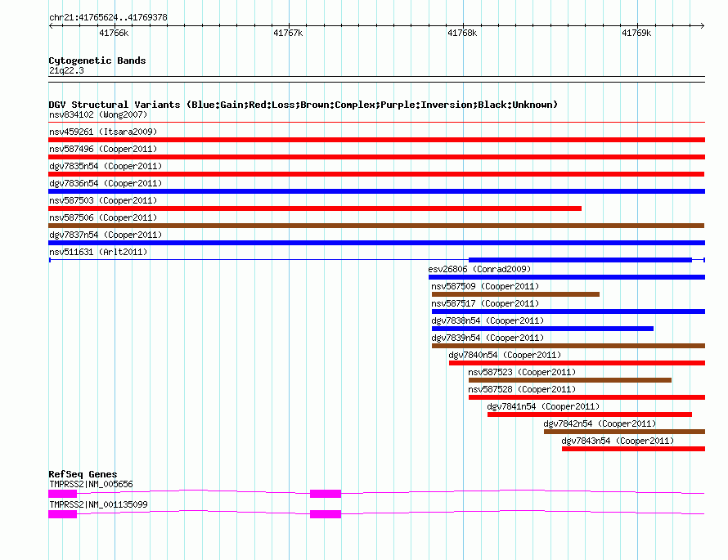Viewport: 728px width, 560px height.
Task: Select the red dgv7841n54 bar
Action: coord(590,414)
